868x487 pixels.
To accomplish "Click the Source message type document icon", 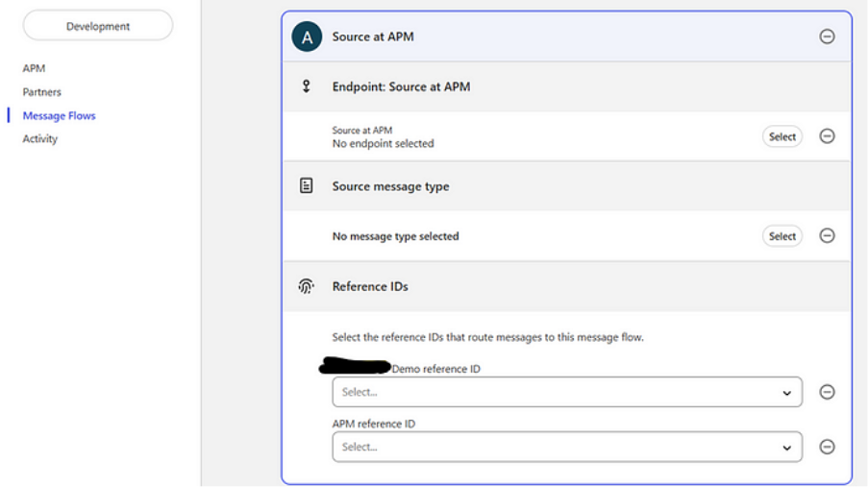I will coord(307,186).
